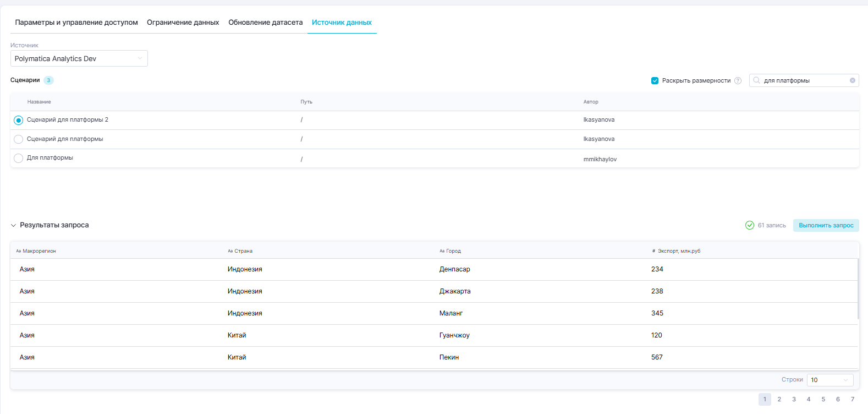Open the Обновление датасета tab
This screenshot has height=414, width=868.
(265, 23)
